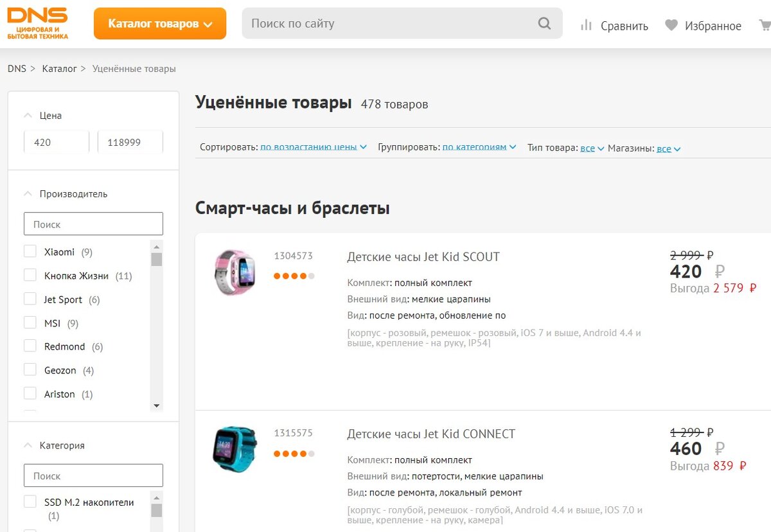
Task: Click the category Поиск field
Action: click(x=93, y=476)
